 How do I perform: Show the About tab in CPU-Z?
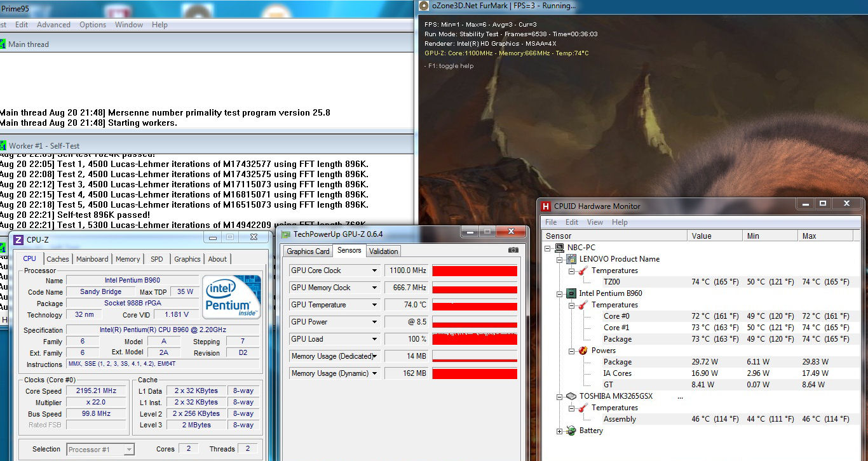click(217, 259)
